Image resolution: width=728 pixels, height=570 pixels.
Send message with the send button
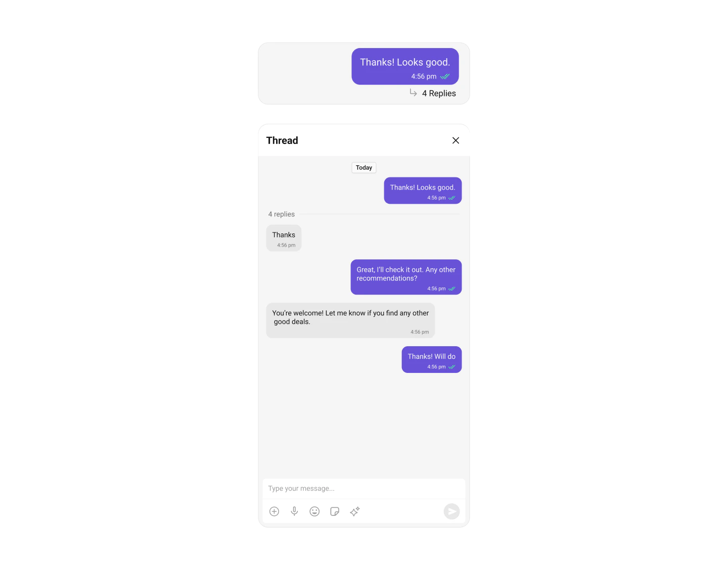452,511
